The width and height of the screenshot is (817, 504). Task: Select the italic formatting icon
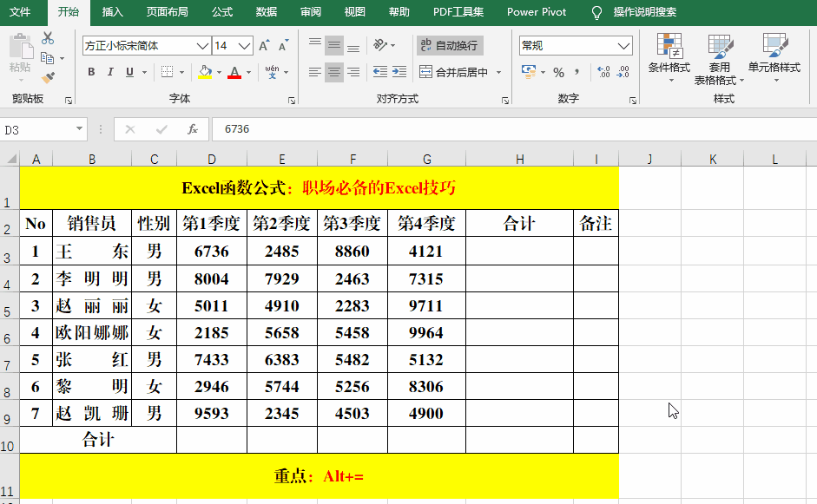tap(110, 72)
